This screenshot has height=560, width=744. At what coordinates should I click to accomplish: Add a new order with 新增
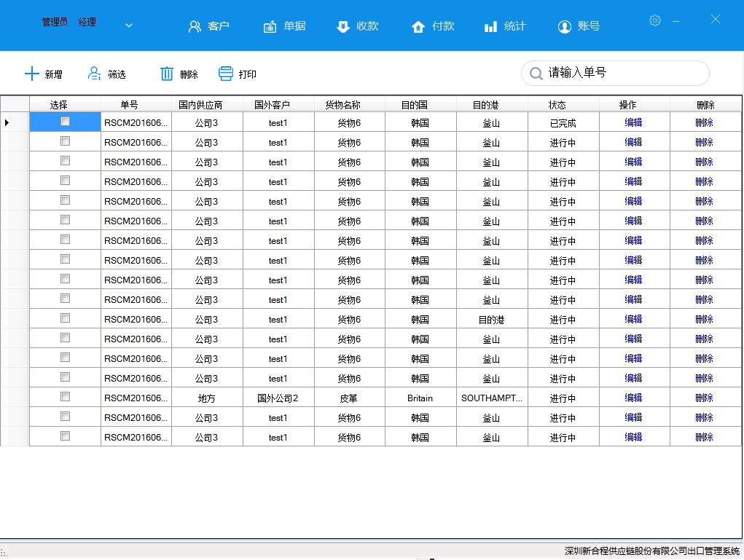[44, 74]
